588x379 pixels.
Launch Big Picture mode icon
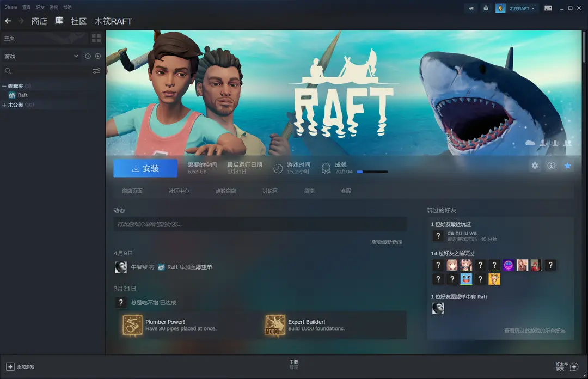(548, 8)
